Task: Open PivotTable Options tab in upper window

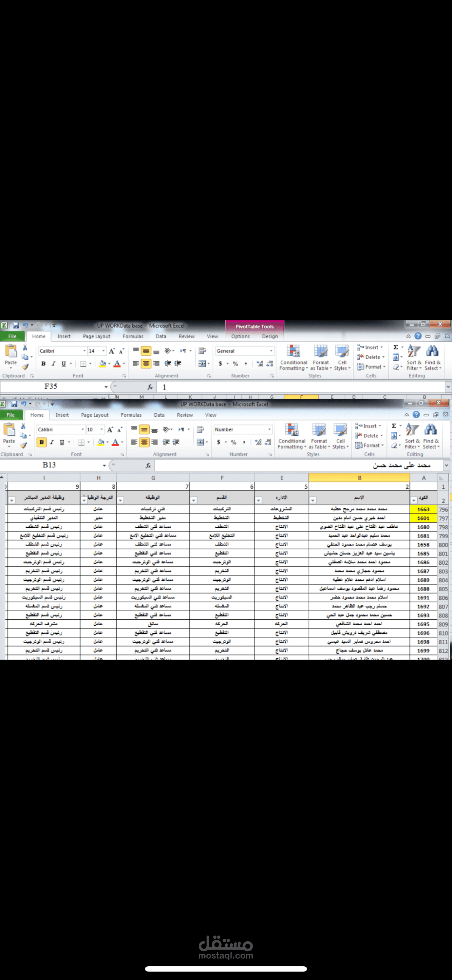Action: [x=240, y=336]
